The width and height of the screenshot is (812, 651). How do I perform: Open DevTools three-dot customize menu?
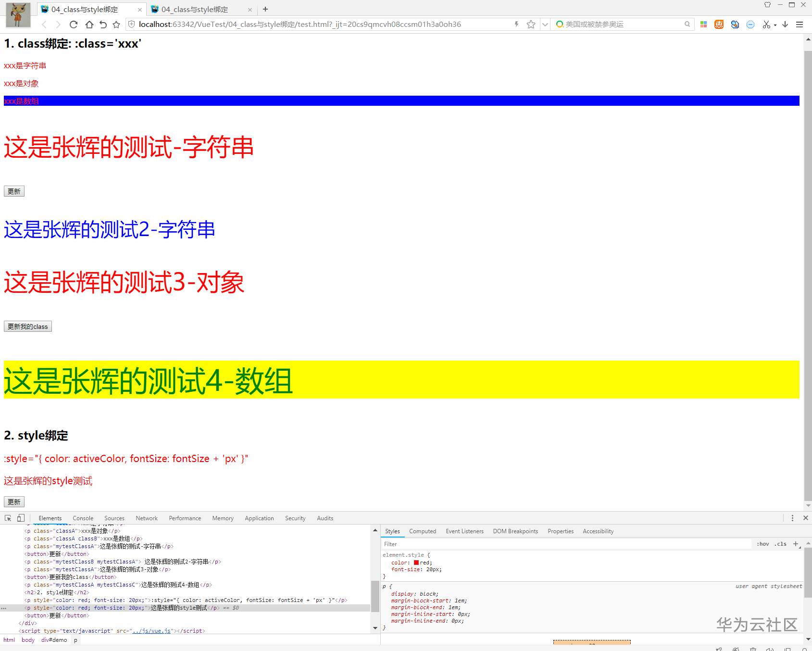[792, 518]
